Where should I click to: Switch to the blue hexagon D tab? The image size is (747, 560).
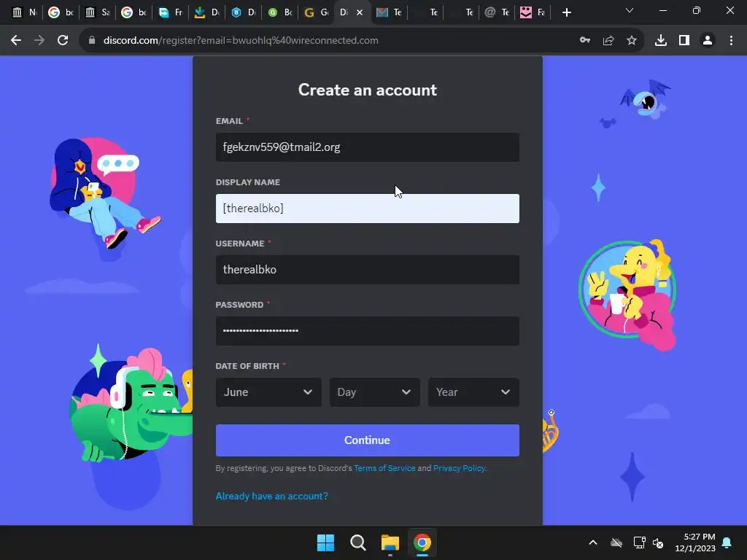click(x=244, y=12)
